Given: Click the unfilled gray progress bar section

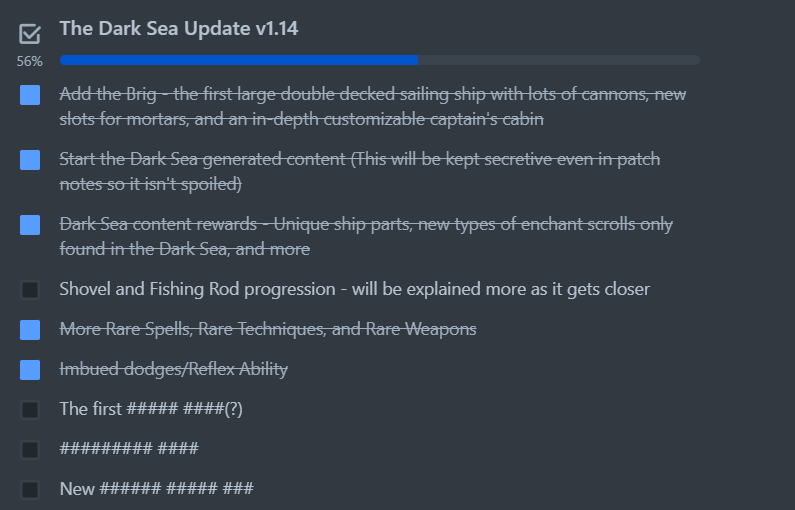Looking at the screenshot, I should pos(559,60).
